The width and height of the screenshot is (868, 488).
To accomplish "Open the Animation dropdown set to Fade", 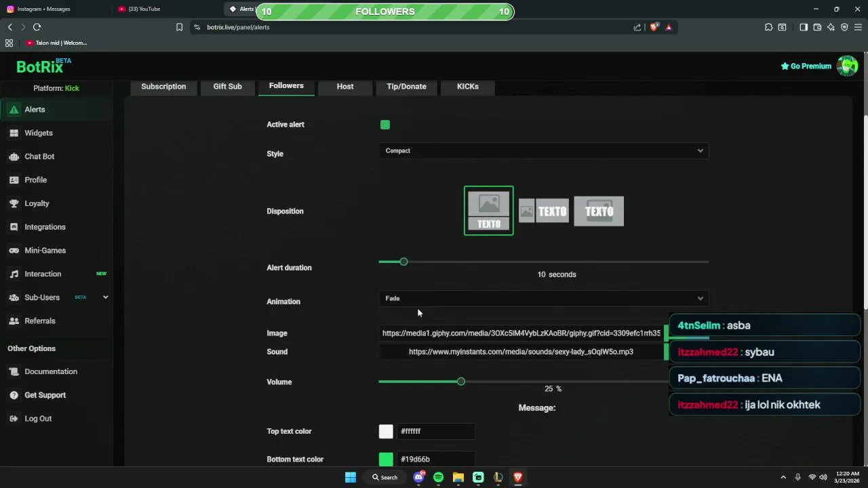I will click(544, 298).
